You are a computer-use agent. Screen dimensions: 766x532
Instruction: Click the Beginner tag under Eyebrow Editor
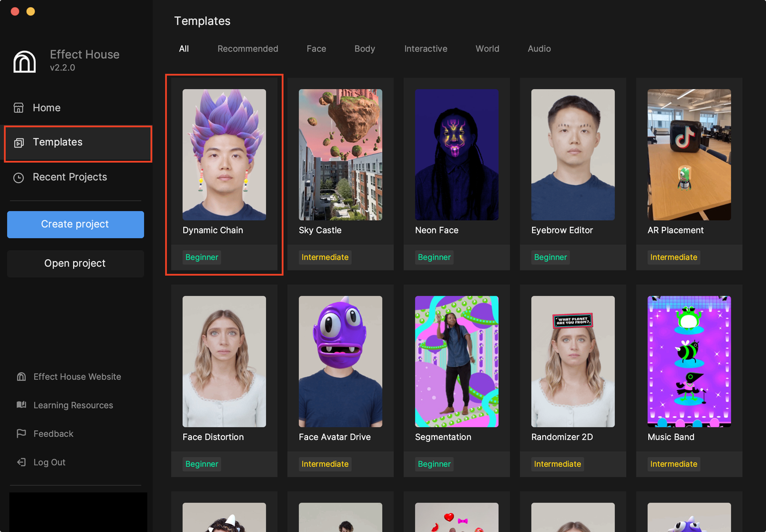coord(551,257)
